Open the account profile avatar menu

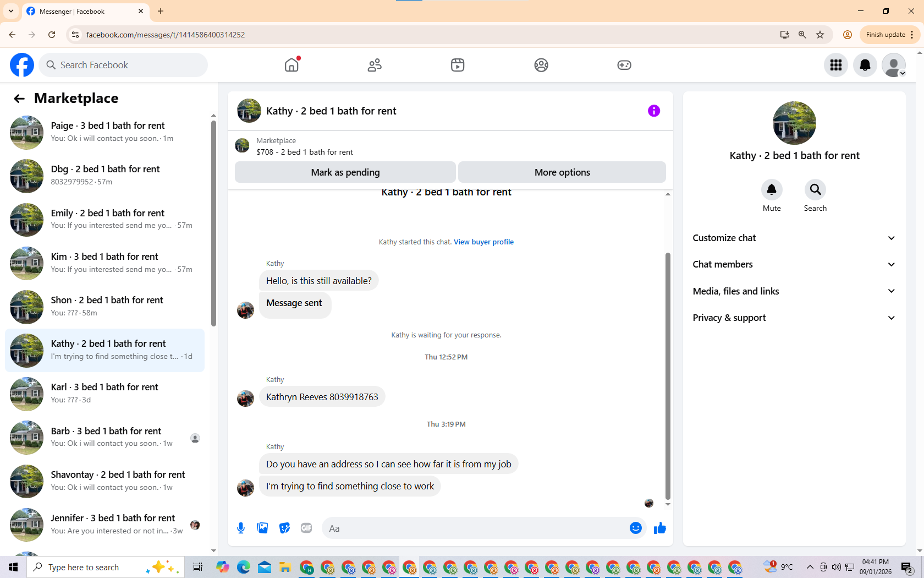[894, 65]
